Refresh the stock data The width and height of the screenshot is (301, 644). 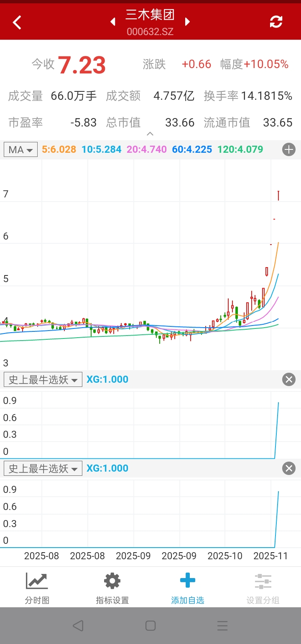[x=276, y=22]
